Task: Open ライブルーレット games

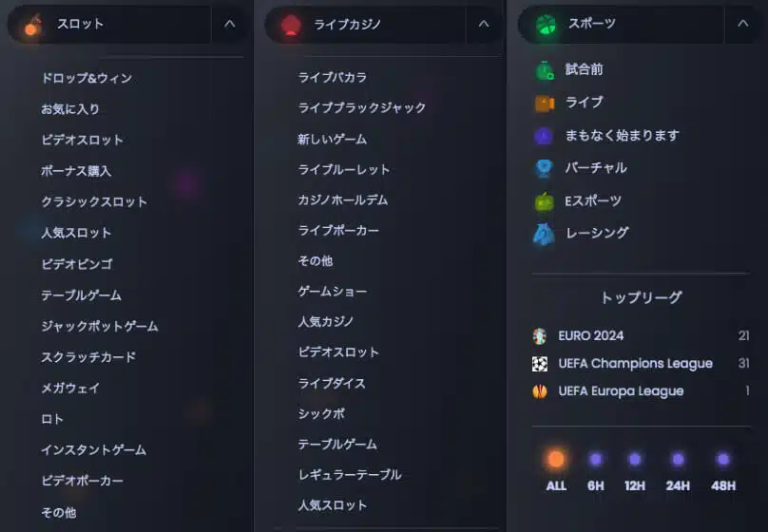Action: click(344, 170)
